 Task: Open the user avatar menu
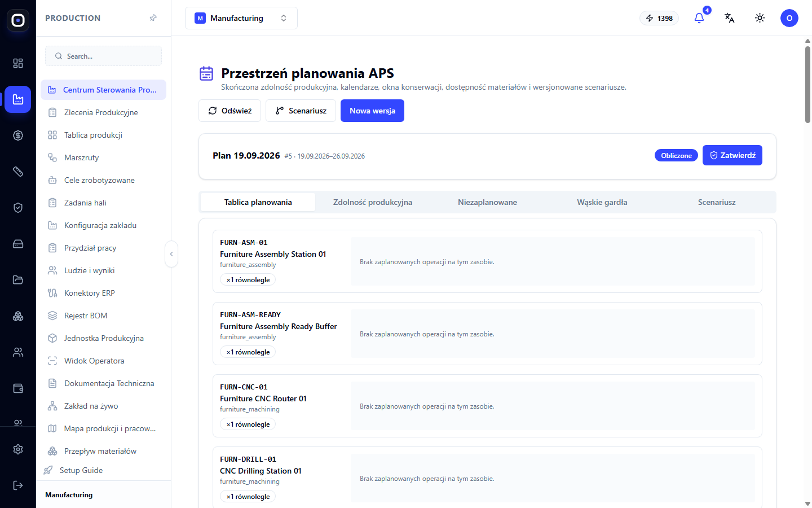coord(789,18)
